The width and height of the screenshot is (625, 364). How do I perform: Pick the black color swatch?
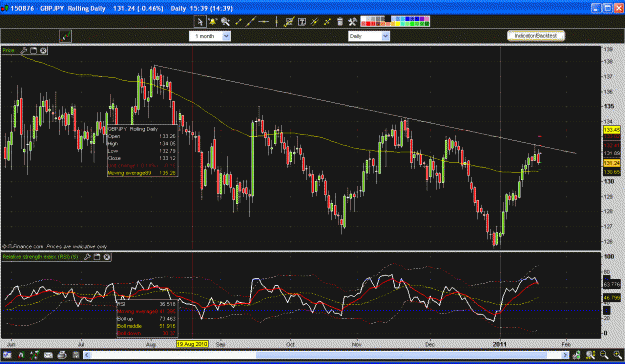388,18
